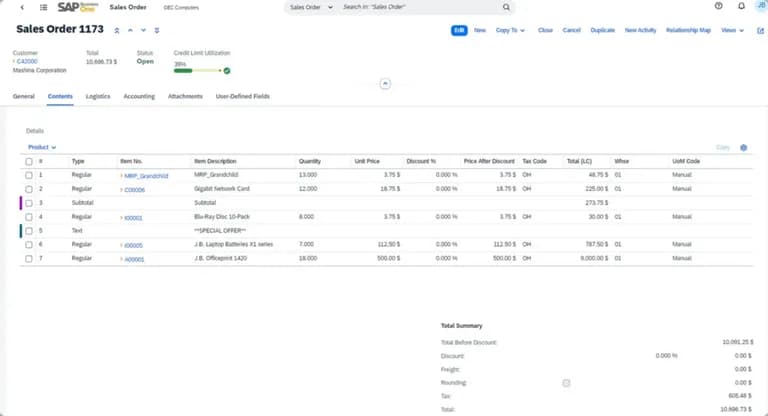Select row 4 Blu-Ray Disc checkbox
Image resolution: width=768 pixels, height=416 pixels.
tap(29, 217)
